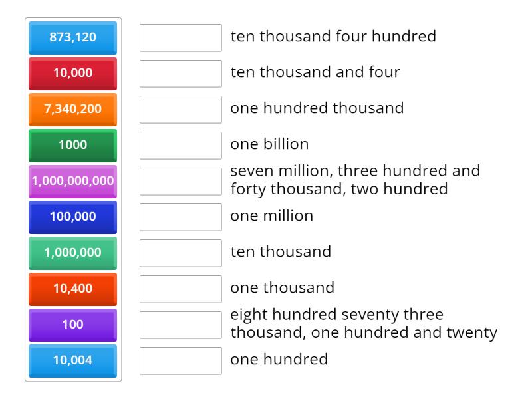
Task: Click the red 10,000 tile
Action: (x=72, y=73)
